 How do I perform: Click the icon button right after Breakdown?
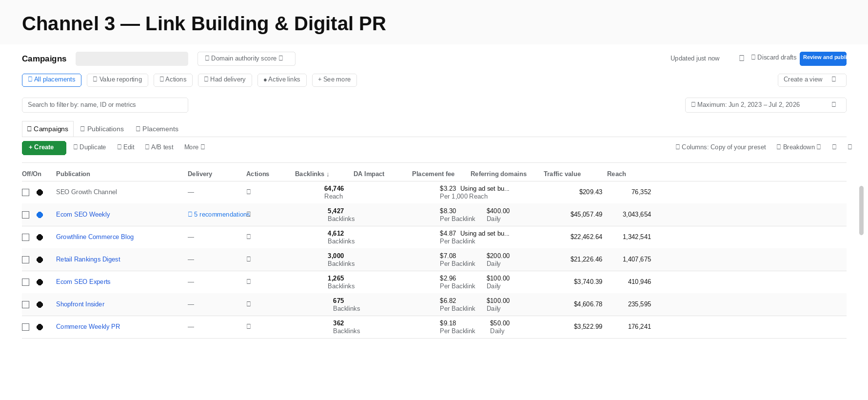pyautogui.click(x=834, y=147)
